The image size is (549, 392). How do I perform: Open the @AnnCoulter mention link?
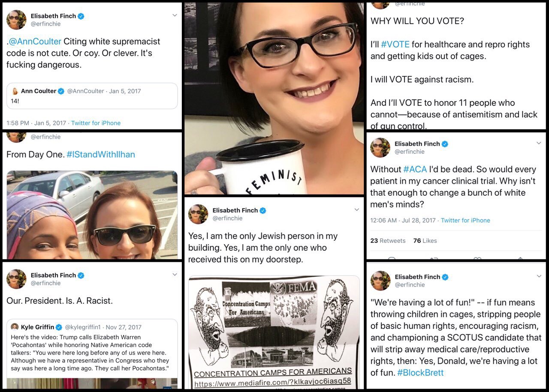tap(35, 42)
